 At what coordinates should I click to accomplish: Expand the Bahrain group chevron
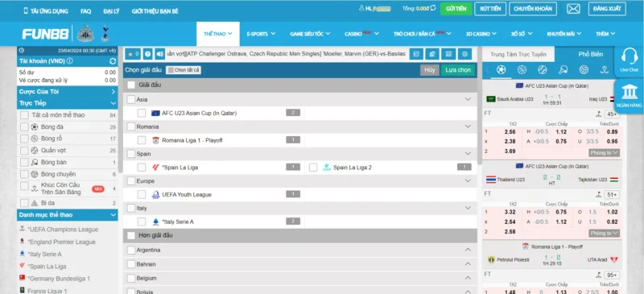point(468,263)
